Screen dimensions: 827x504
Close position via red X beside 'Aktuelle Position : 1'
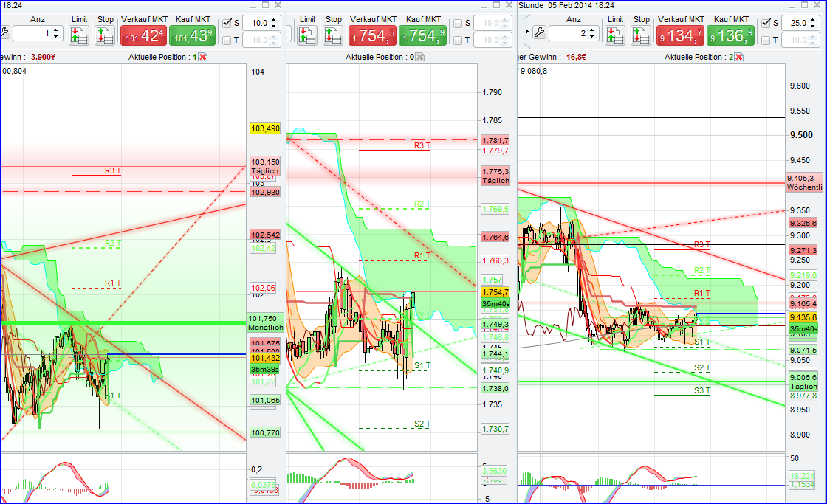point(202,57)
